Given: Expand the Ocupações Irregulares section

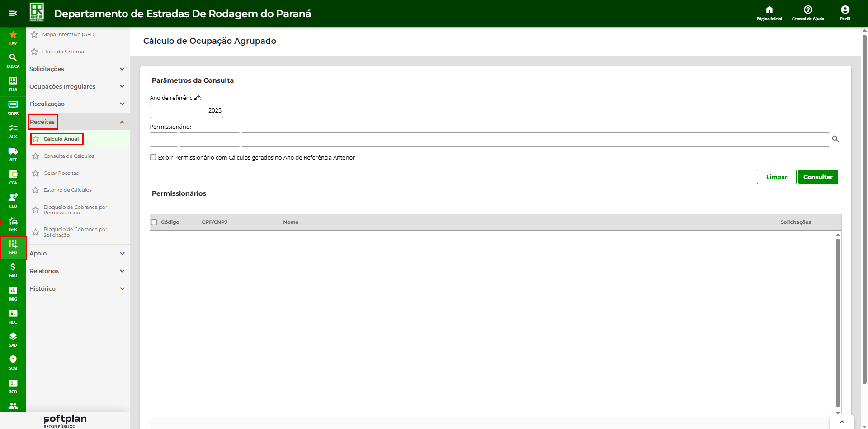Looking at the screenshot, I should point(78,86).
